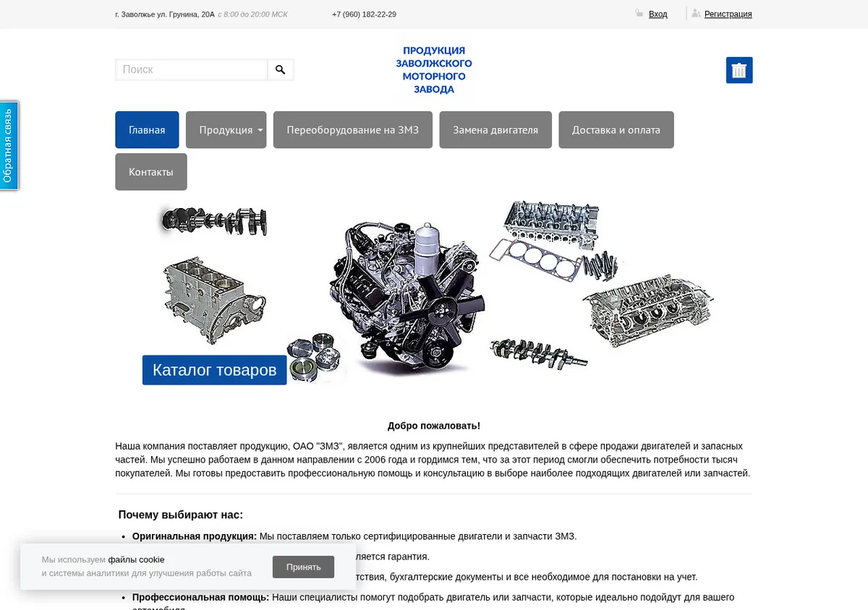Click the registration user icon
Screen dimensions: 868x610
tap(696, 13)
